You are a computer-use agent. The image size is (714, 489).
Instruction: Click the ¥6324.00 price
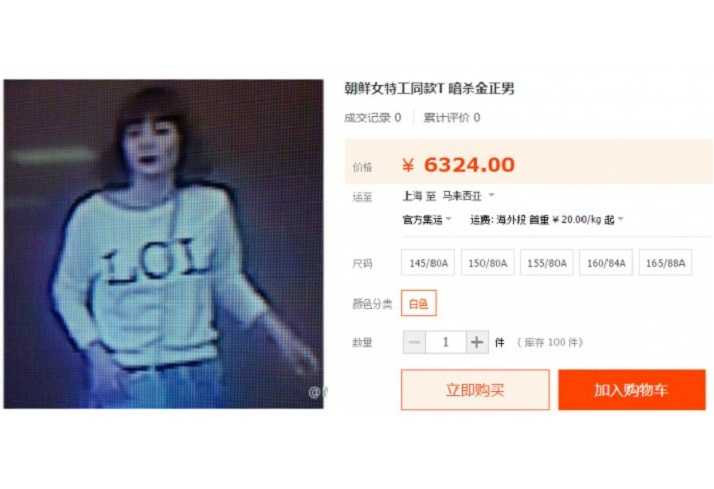458,165
